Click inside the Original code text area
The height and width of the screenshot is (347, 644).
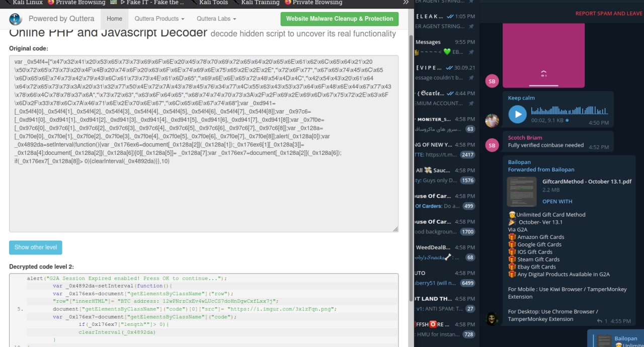203,196
